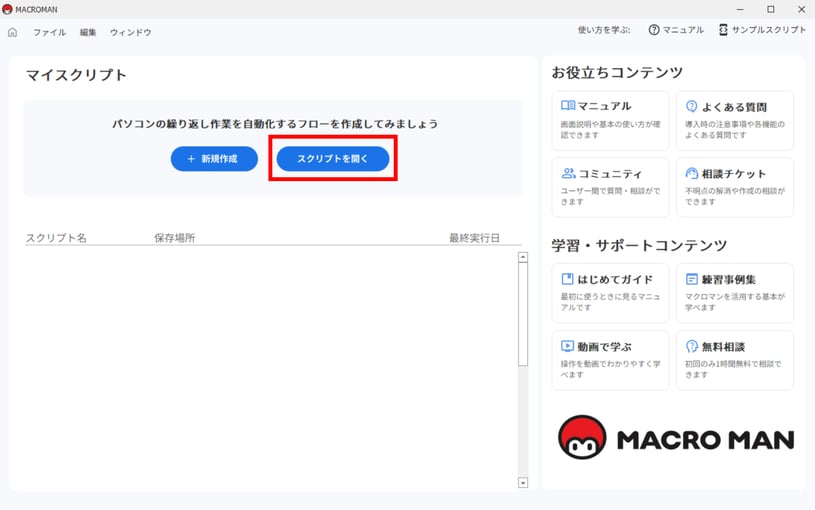Open the コミュニティ card
Viewport: 815px width, 510px height.
(610, 187)
